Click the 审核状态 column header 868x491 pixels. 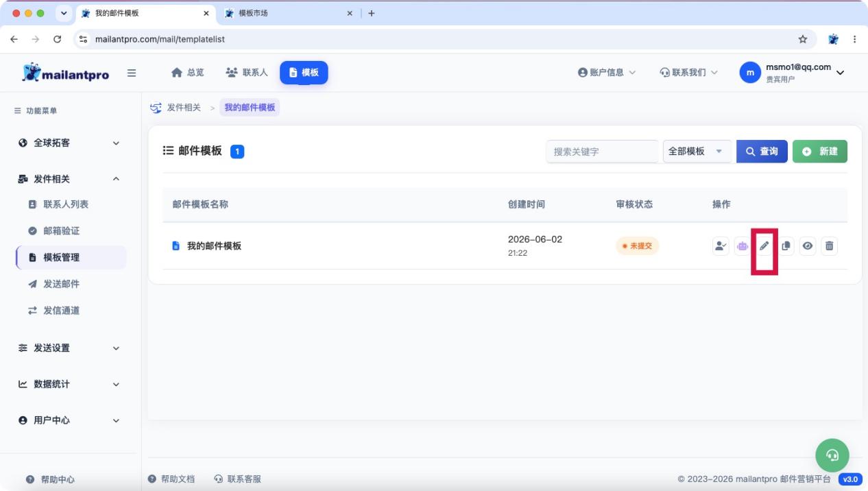[634, 204]
